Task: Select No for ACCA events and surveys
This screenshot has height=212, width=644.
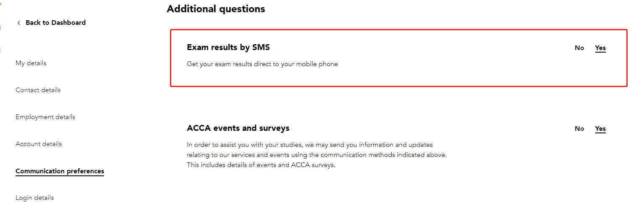Action: 579,129
